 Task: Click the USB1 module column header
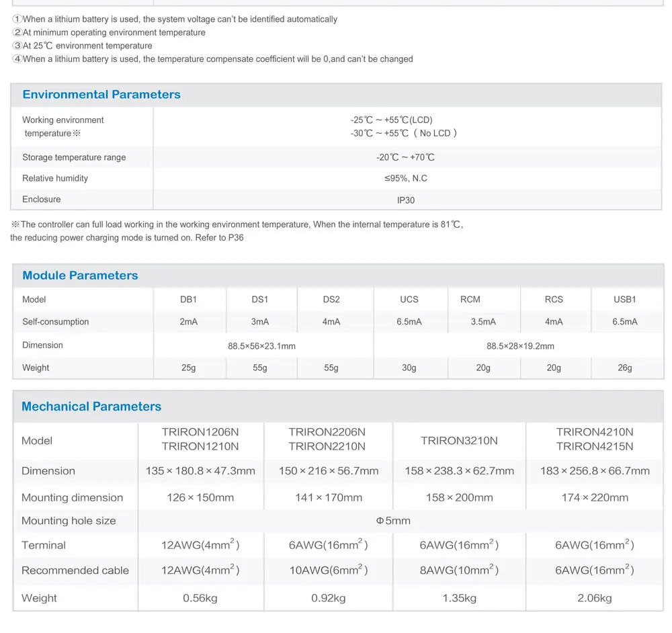[x=624, y=300]
